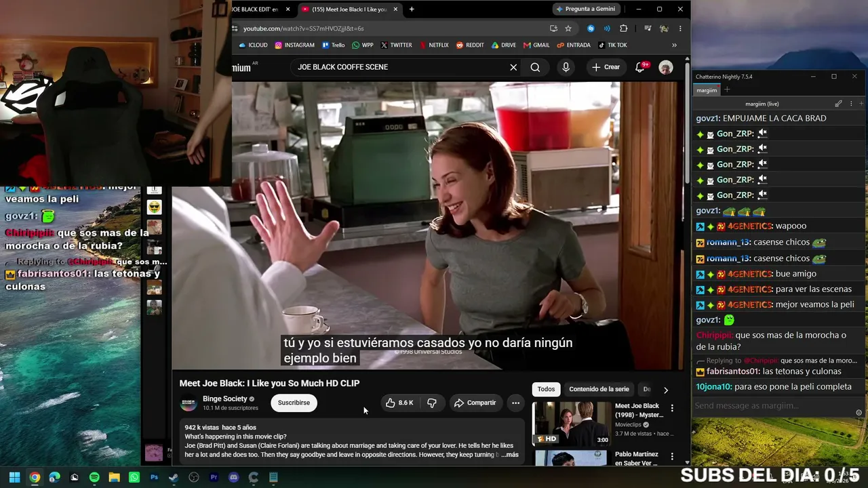Expand the video description with ...más
The height and width of the screenshot is (488, 868).
(x=510, y=455)
